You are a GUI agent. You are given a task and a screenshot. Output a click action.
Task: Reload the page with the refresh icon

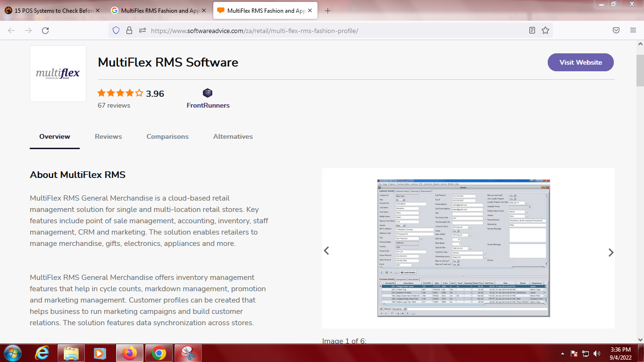(45, 30)
